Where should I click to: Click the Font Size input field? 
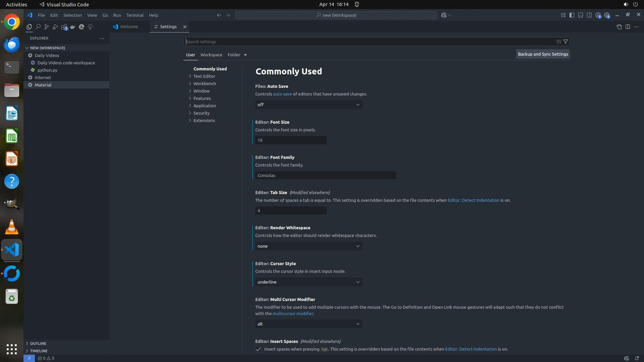pyautogui.click(x=291, y=140)
